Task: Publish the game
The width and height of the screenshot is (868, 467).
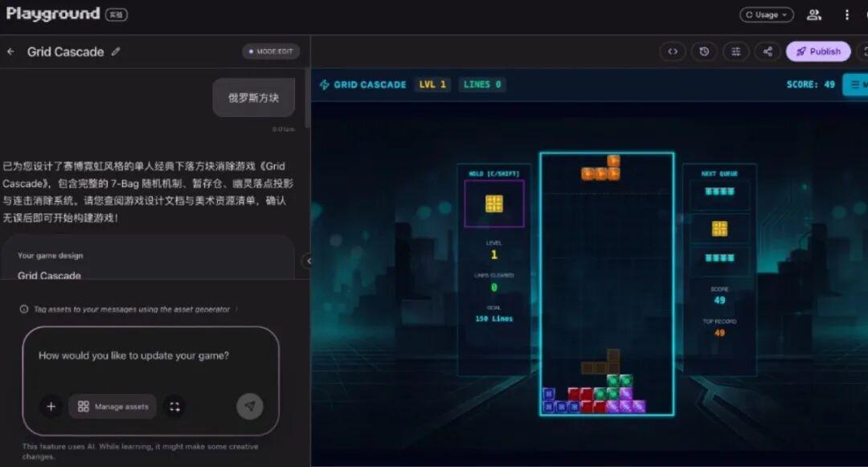Action: click(818, 51)
